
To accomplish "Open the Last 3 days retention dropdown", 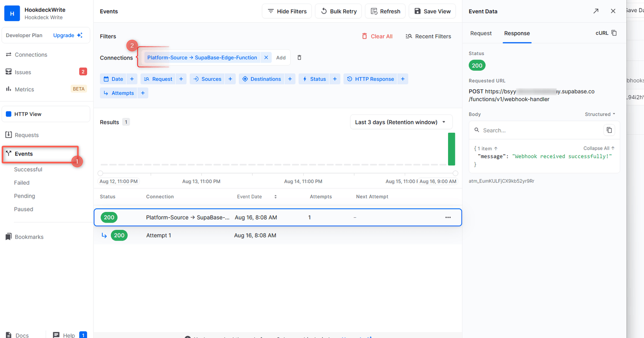I will 401,122.
